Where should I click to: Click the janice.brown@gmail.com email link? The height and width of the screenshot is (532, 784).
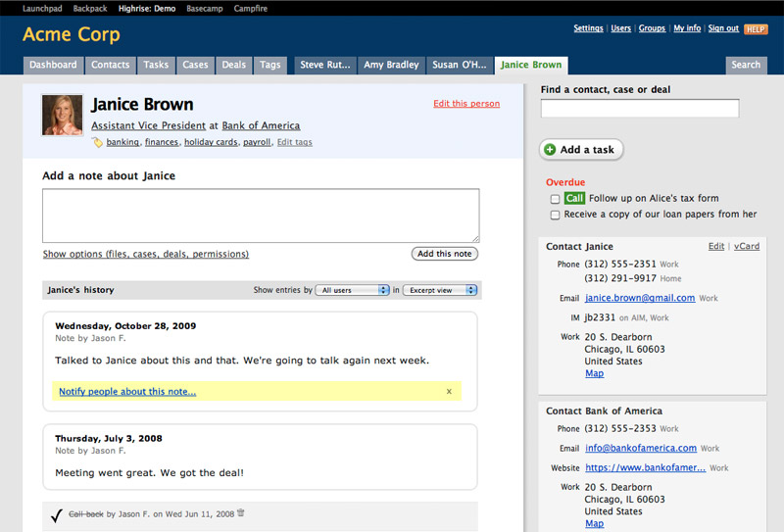640,298
